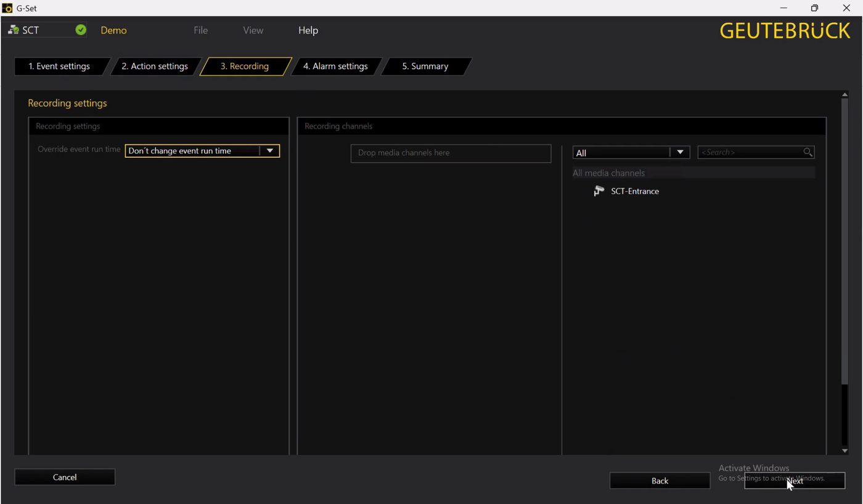Click the Cancel button
The image size is (863, 504).
[65, 477]
